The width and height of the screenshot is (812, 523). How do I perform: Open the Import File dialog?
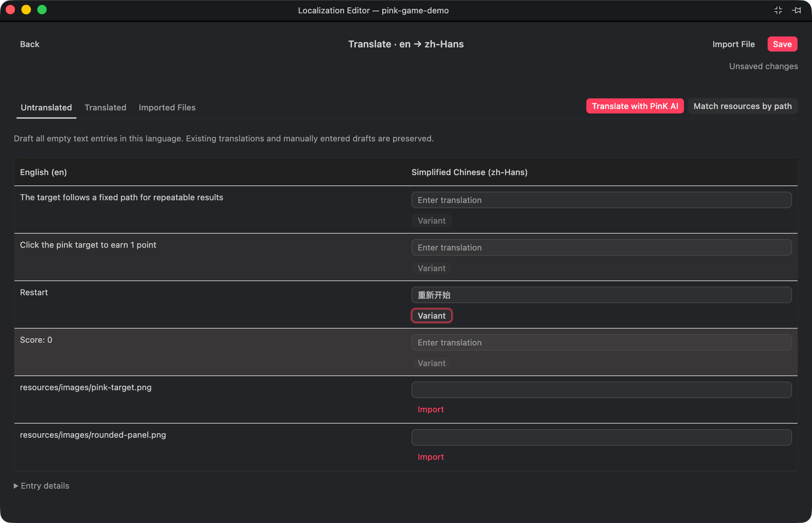click(734, 44)
